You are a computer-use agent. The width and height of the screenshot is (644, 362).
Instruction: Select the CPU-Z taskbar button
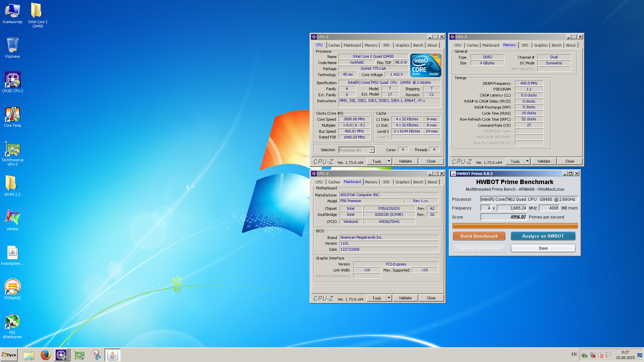pos(61,355)
